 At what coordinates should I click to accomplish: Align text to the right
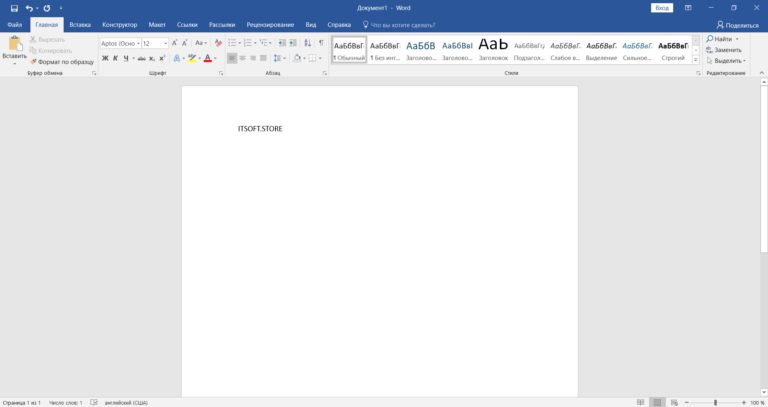pyautogui.click(x=253, y=58)
